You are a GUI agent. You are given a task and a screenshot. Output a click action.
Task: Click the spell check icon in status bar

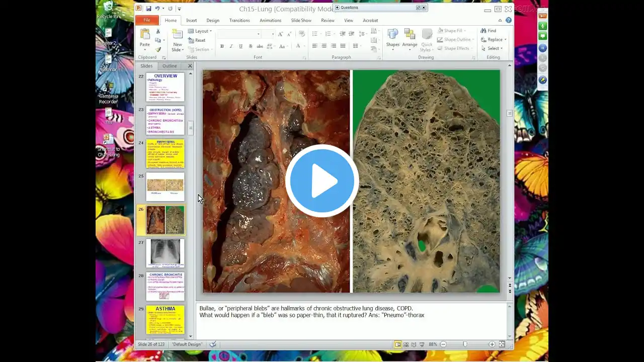pyautogui.click(x=213, y=344)
